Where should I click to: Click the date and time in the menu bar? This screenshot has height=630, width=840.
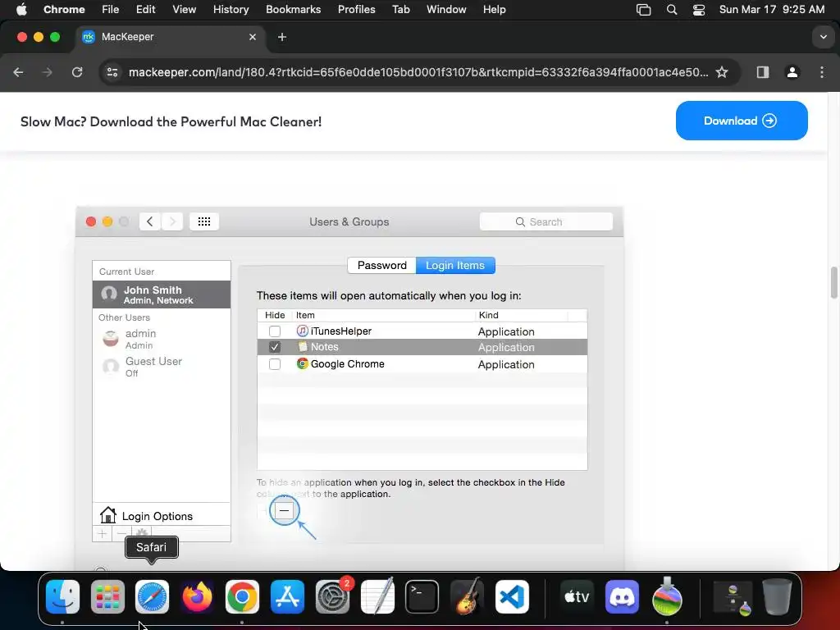(771, 10)
